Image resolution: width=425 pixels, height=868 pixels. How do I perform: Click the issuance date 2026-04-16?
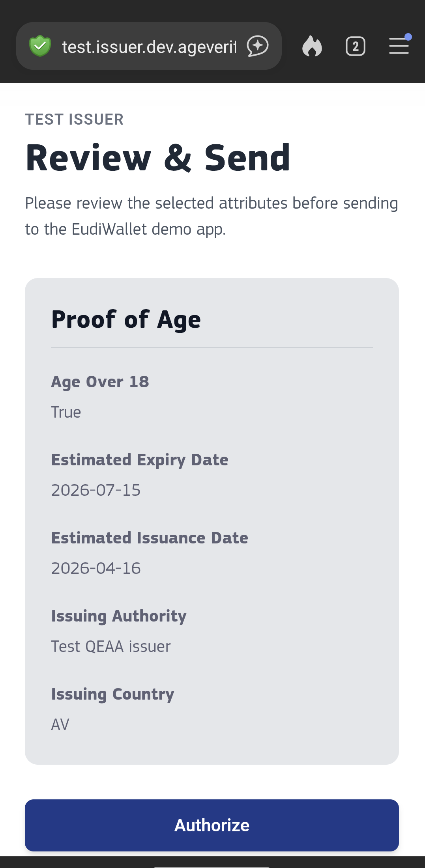tap(96, 568)
